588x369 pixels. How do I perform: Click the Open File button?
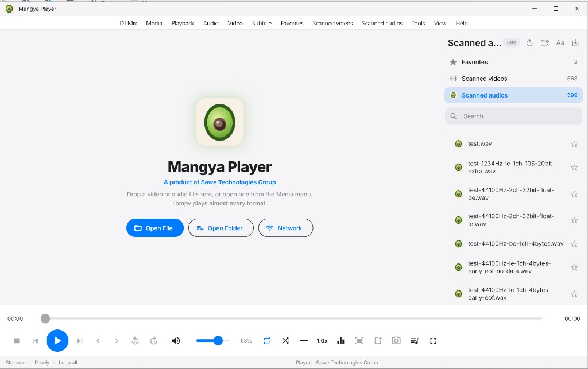(155, 228)
